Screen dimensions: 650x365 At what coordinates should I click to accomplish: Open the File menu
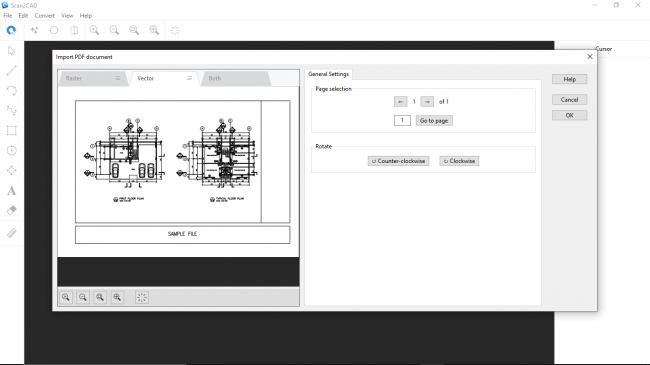(7, 15)
